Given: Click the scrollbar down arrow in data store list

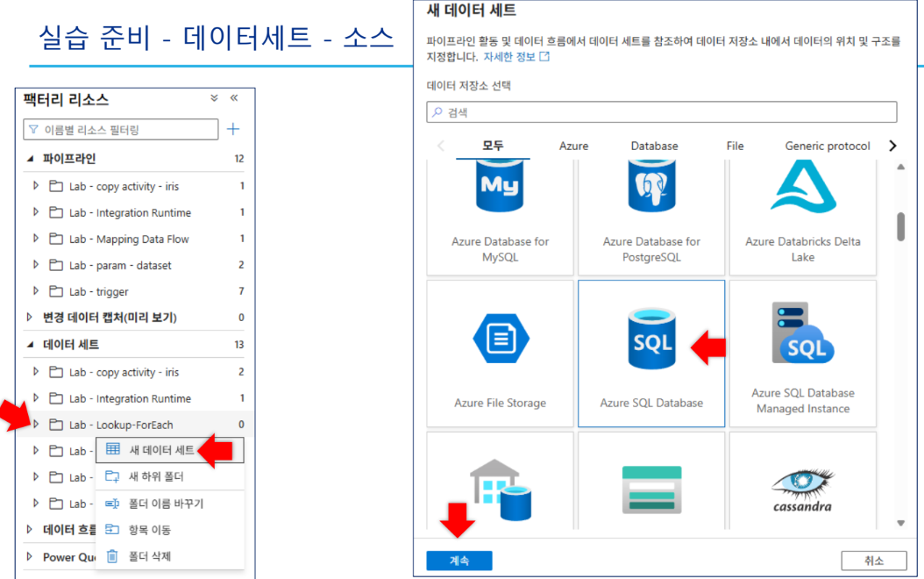Looking at the screenshot, I should (900, 523).
